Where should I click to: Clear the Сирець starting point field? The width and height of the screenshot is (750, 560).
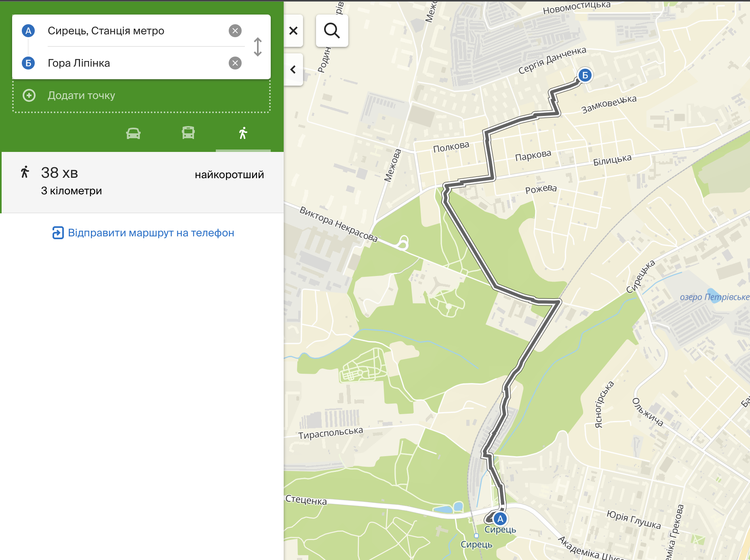235,31
